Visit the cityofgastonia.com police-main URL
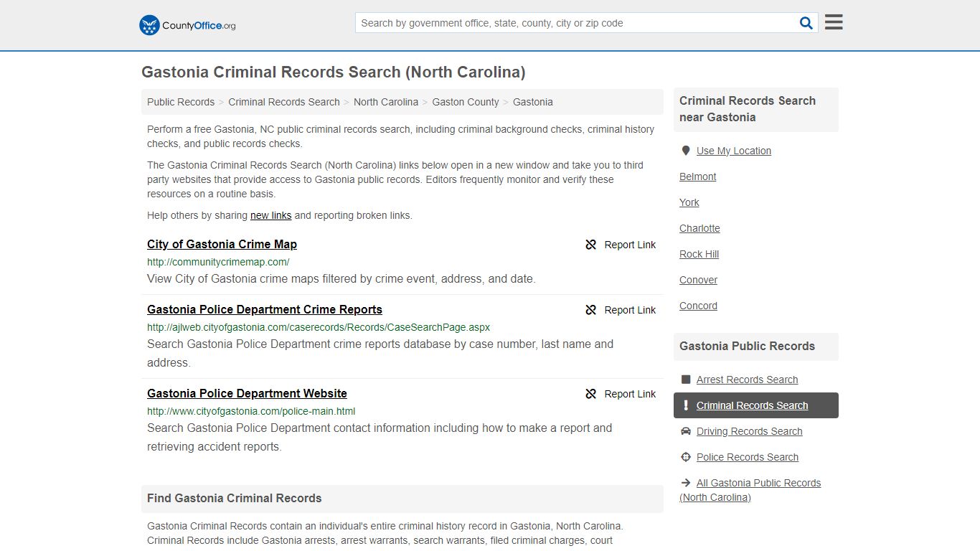980x551 pixels. tap(251, 411)
